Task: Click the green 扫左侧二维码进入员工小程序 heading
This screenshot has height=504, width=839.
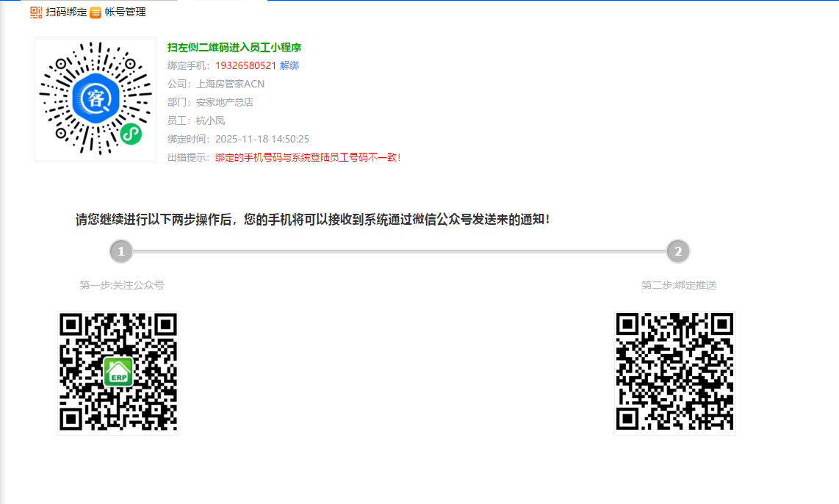Action: click(x=234, y=47)
